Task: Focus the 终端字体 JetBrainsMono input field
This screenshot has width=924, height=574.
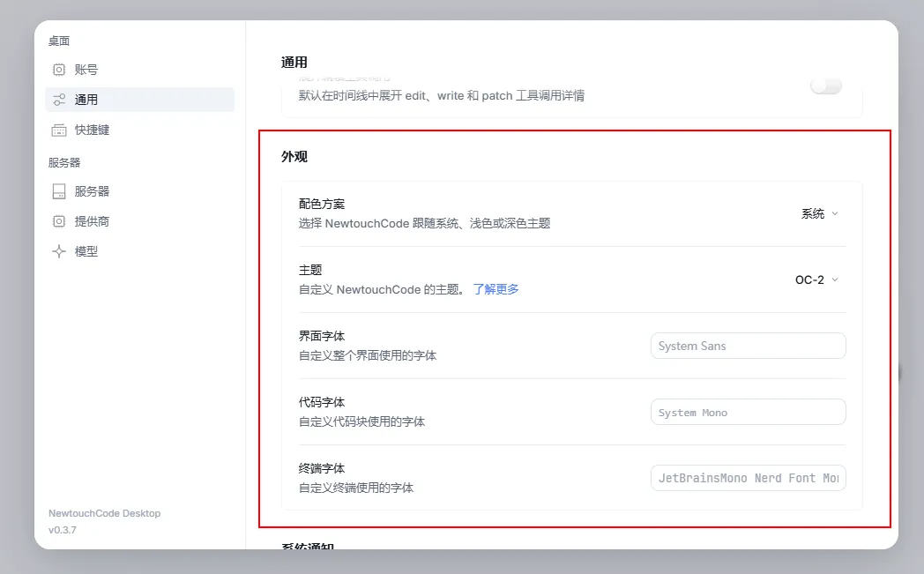Action: point(749,478)
